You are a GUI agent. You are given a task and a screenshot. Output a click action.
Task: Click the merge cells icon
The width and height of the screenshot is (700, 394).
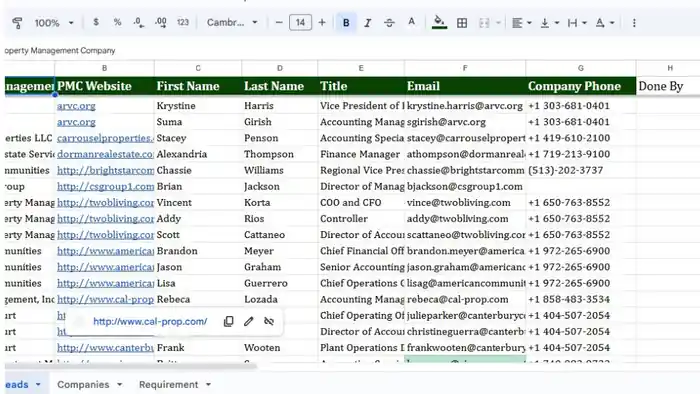pyautogui.click(x=484, y=23)
